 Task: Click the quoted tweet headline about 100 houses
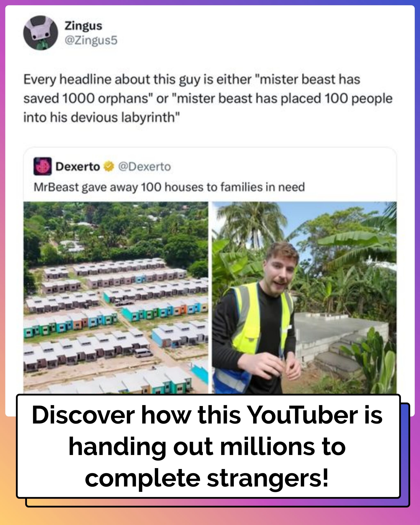pyautogui.click(x=169, y=187)
